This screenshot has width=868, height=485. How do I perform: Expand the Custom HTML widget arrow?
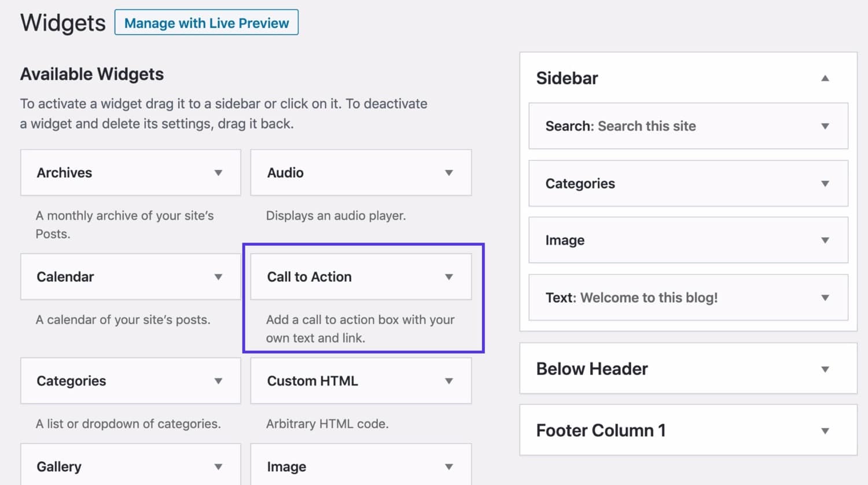pos(449,381)
